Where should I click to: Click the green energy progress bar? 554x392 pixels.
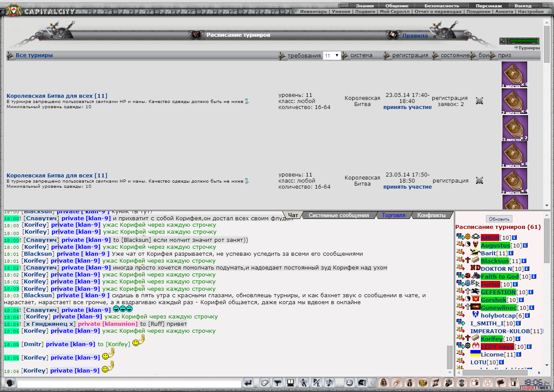tap(524, 41)
